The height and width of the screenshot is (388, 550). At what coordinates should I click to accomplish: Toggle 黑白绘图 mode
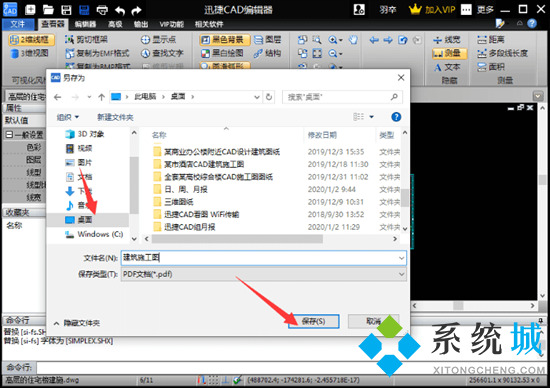click(222, 53)
